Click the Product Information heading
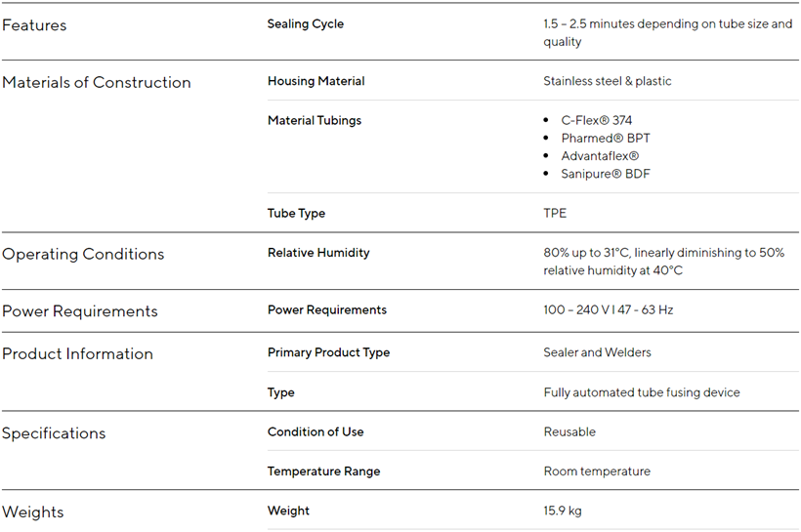Screen dimensions: 801x532 77,354
